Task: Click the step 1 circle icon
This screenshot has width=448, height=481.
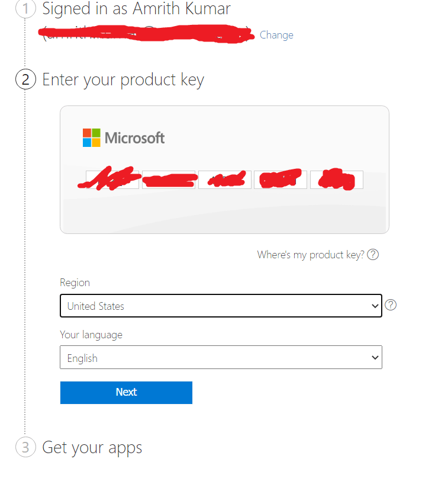Action: tap(25, 9)
